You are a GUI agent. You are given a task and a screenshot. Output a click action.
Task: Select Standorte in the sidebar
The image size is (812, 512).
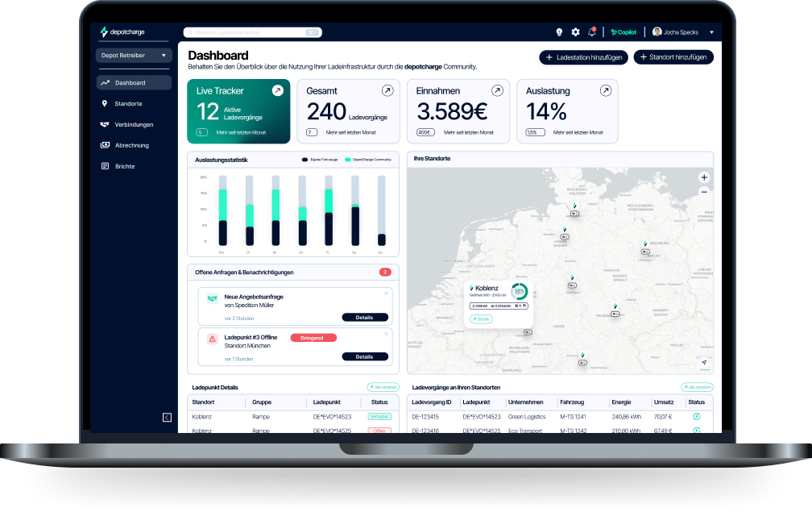[x=129, y=103]
